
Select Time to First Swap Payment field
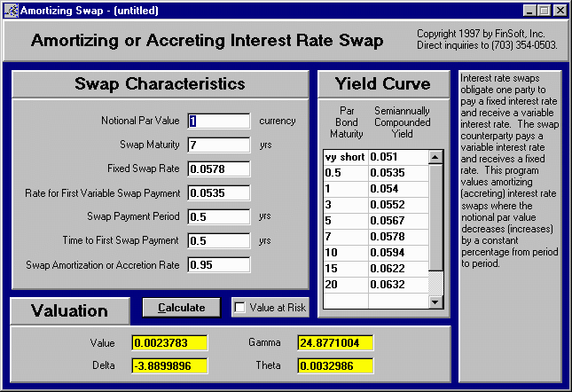click(x=219, y=240)
